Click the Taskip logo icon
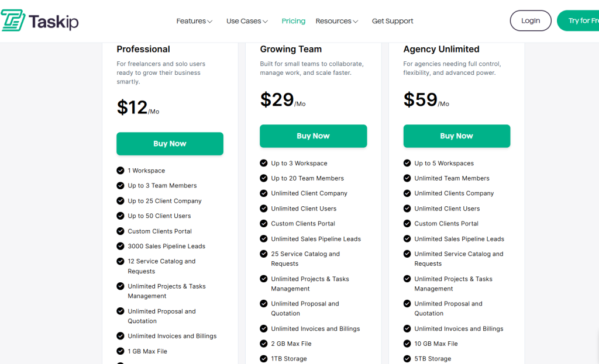 click(13, 21)
